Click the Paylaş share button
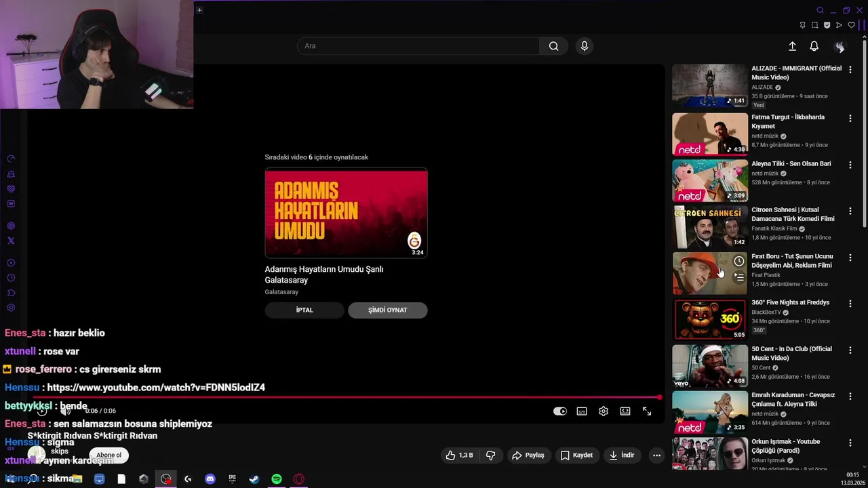The width and height of the screenshot is (868, 488). pos(528,455)
